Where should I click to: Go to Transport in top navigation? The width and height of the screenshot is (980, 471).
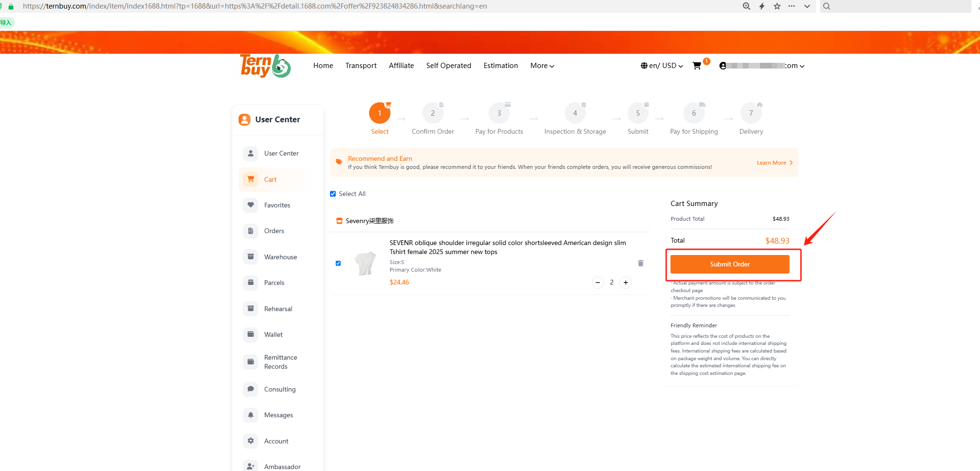pyautogui.click(x=361, y=66)
